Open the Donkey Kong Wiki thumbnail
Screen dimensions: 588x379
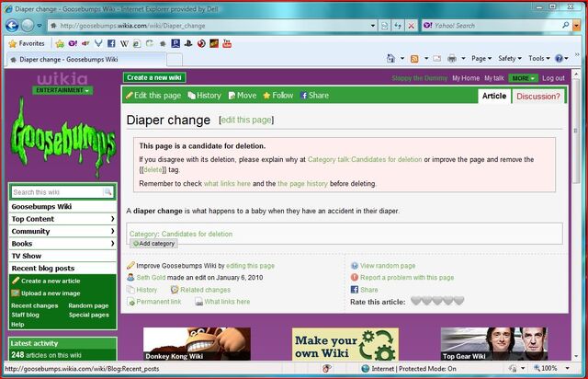197,344
